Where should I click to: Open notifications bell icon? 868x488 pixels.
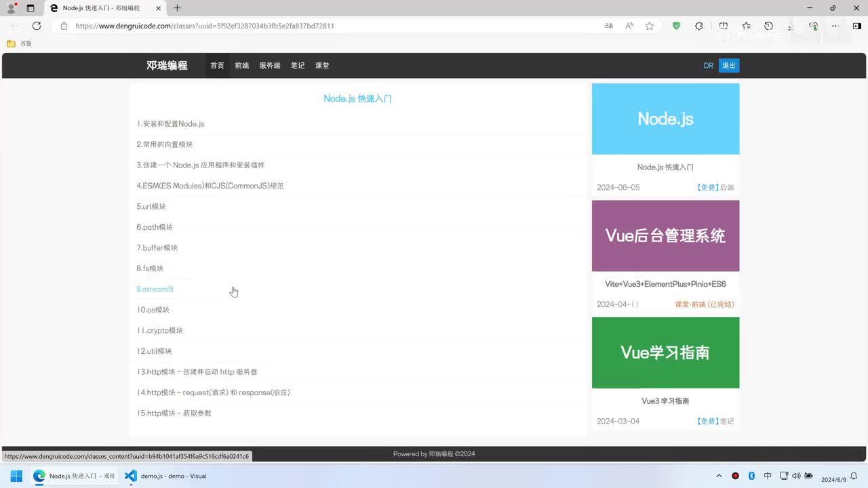[x=854, y=476]
